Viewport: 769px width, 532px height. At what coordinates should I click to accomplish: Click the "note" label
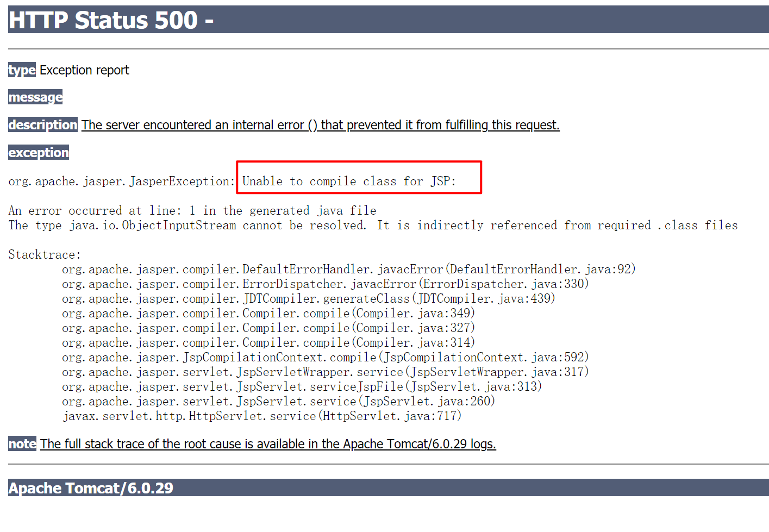22,443
